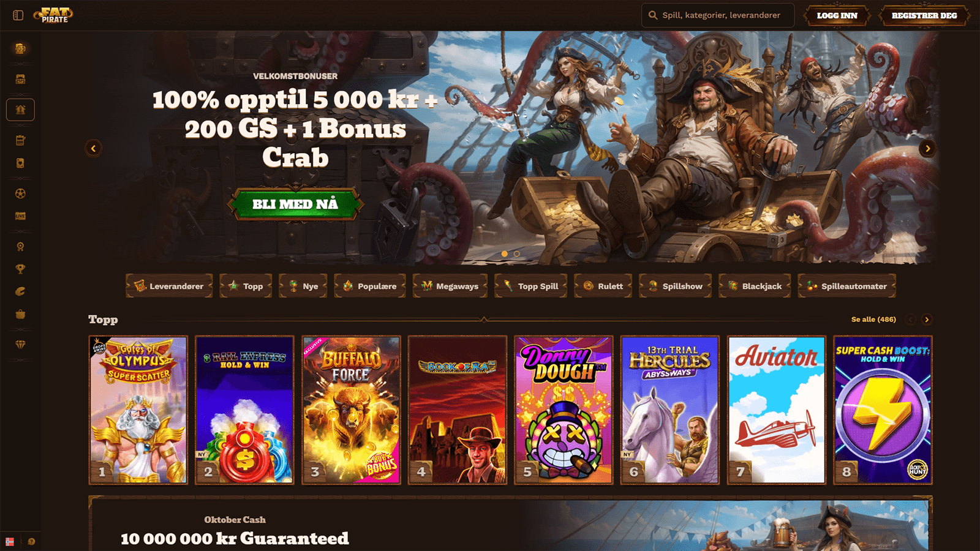The width and height of the screenshot is (980, 551).
Task: Select the second banner pagination dot
Action: [x=517, y=253]
